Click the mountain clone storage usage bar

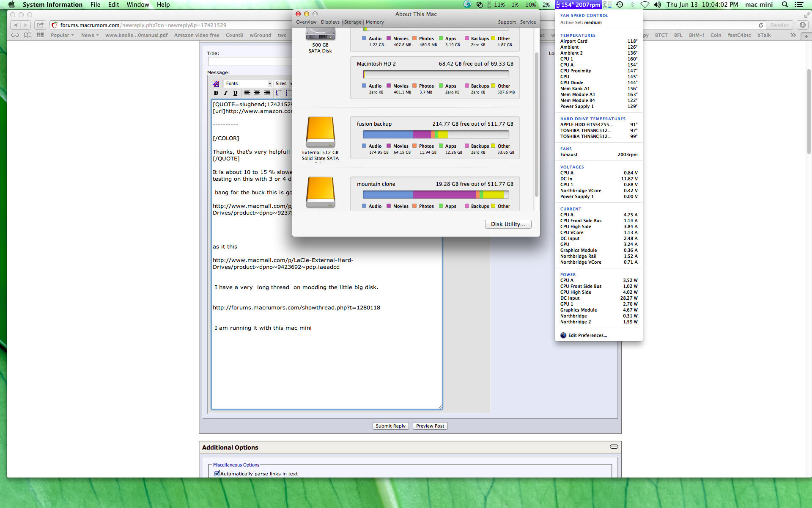coord(436,195)
